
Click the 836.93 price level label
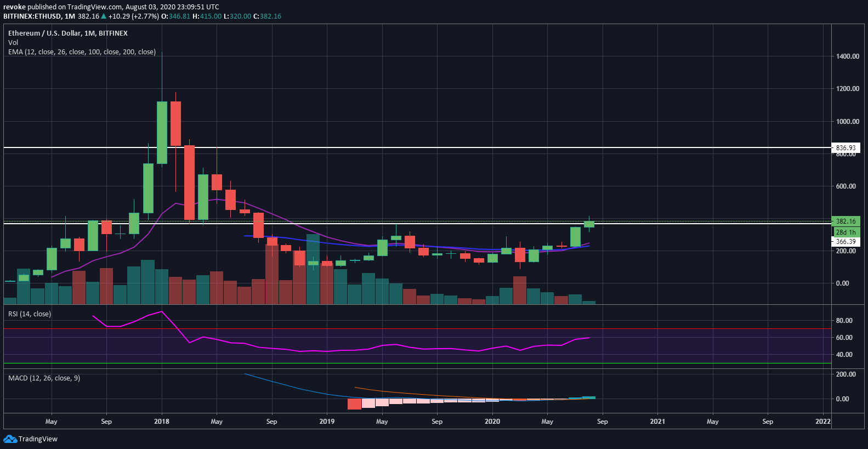click(x=846, y=148)
